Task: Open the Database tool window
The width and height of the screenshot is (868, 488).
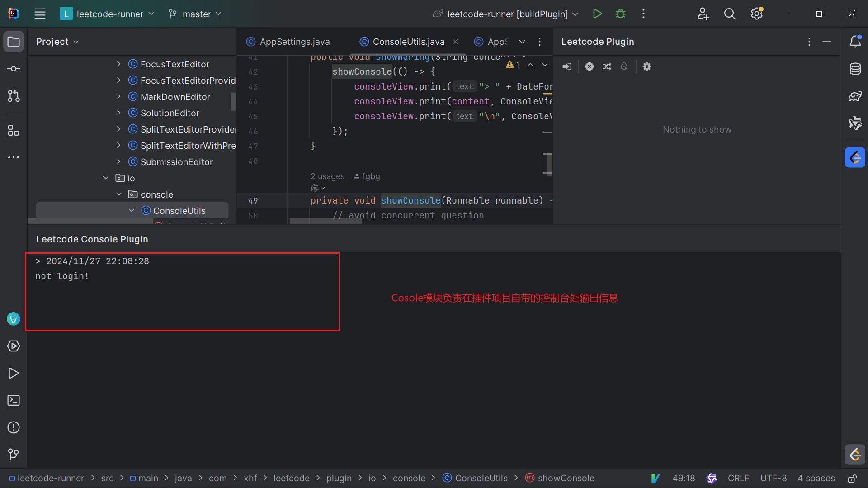Action: click(x=855, y=69)
